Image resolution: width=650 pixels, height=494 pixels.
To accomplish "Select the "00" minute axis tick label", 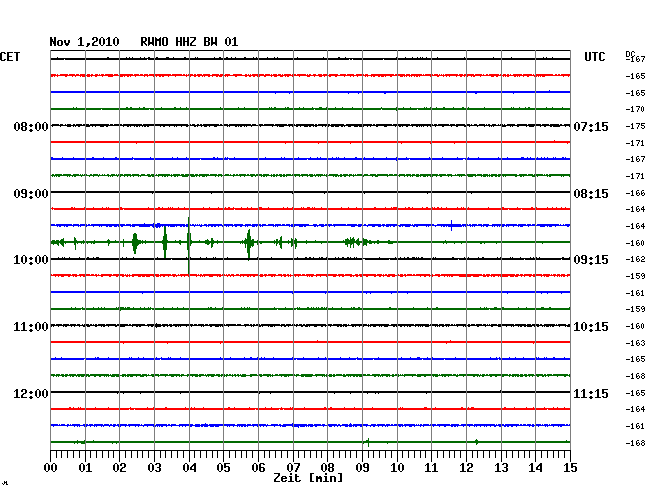I will 51,467.
